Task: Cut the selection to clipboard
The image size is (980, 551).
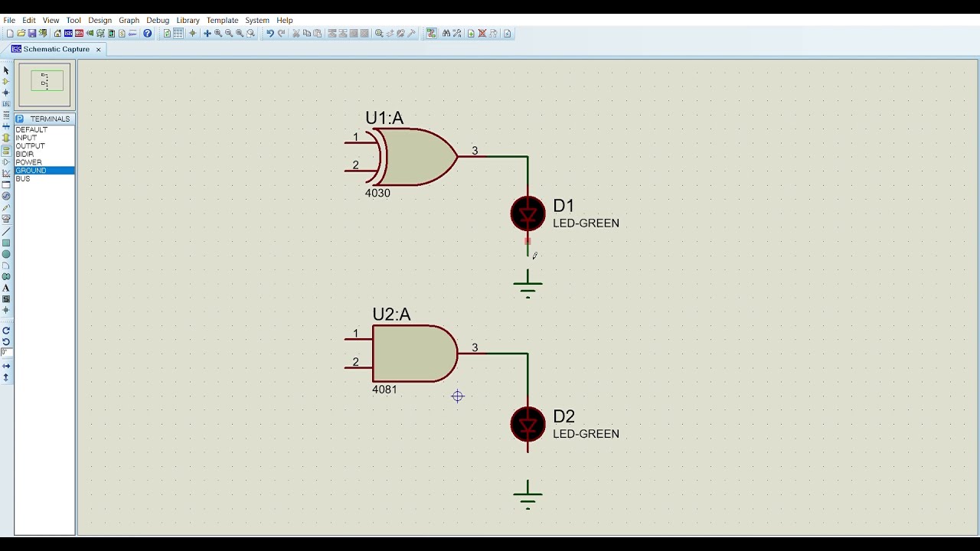Action: 296,34
